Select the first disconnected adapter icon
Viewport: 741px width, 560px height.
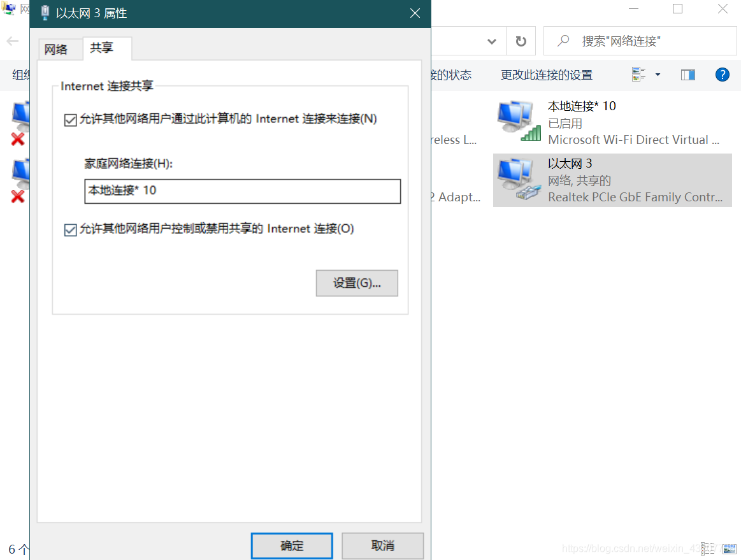click(20, 123)
